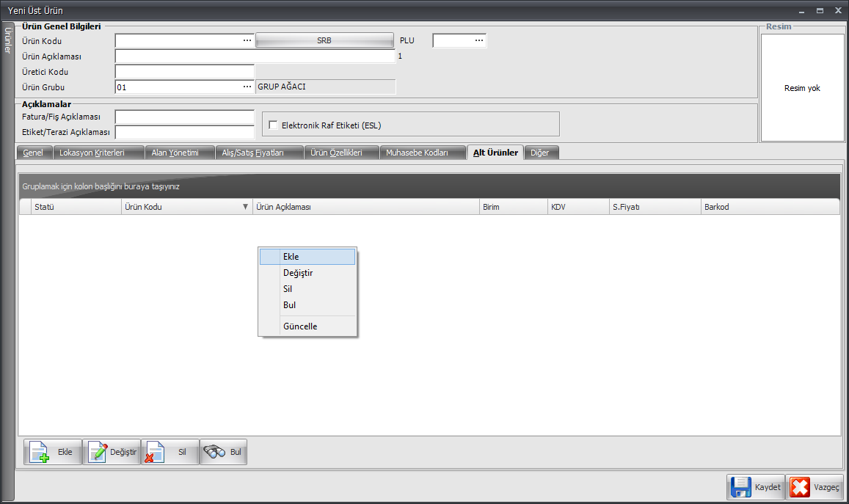Open filter arrow on Ürün Kodu column
The image size is (849, 504).
point(245,207)
